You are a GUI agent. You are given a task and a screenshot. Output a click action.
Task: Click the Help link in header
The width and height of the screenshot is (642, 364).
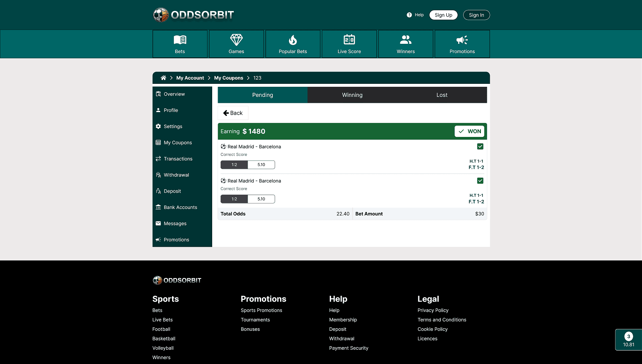coord(419,15)
